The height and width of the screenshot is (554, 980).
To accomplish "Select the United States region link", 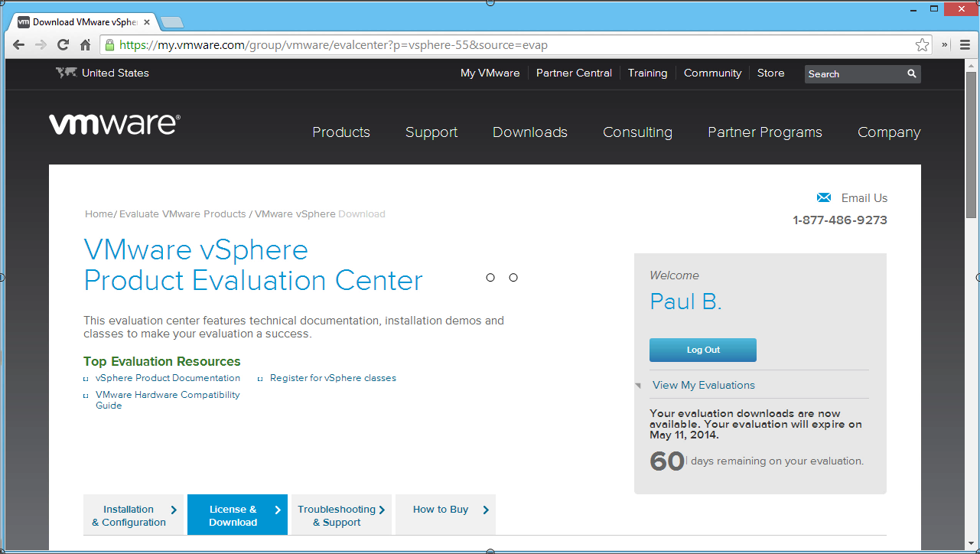I will 116,73.
